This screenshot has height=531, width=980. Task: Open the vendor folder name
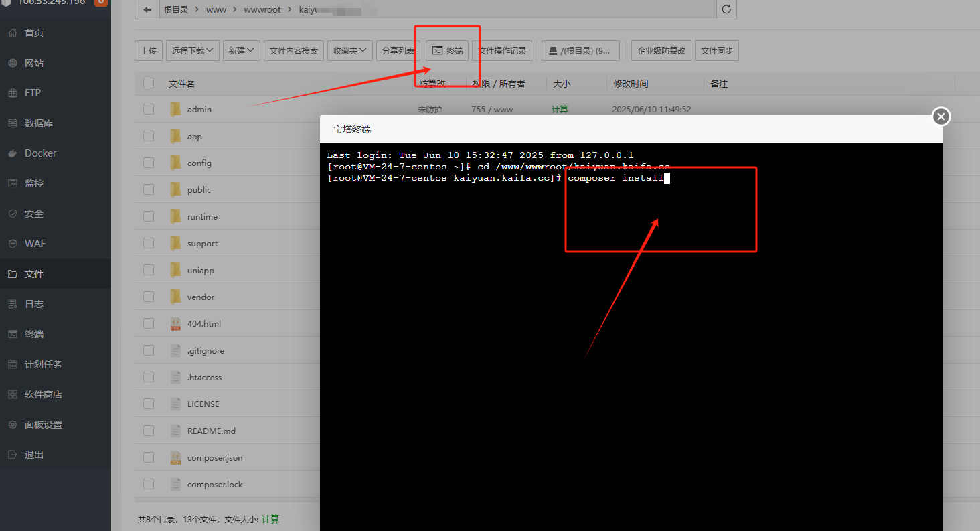[201, 297]
